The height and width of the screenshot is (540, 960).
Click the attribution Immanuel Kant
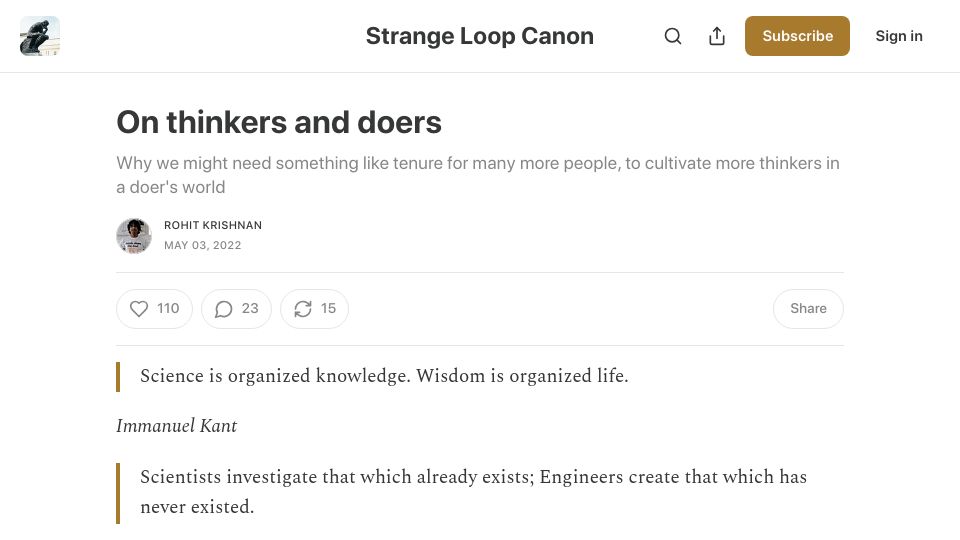point(177,426)
